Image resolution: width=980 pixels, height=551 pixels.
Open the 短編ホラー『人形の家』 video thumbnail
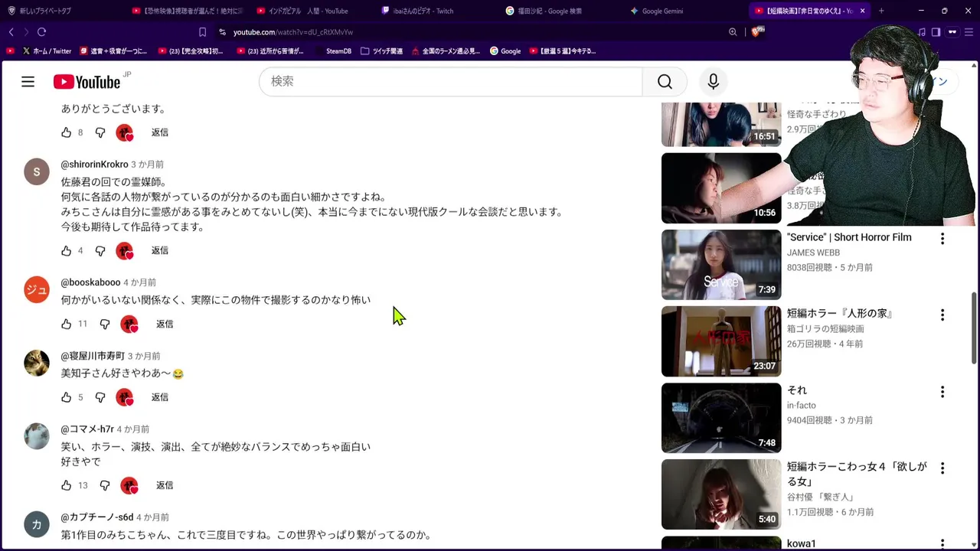point(721,341)
